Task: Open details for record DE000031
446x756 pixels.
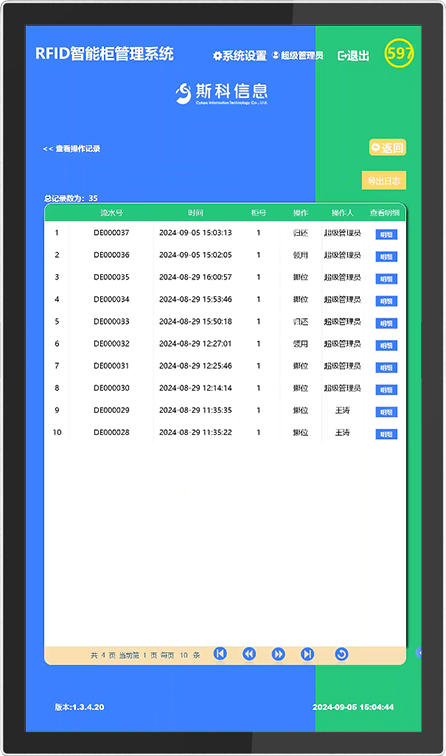Action: tap(386, 367)
